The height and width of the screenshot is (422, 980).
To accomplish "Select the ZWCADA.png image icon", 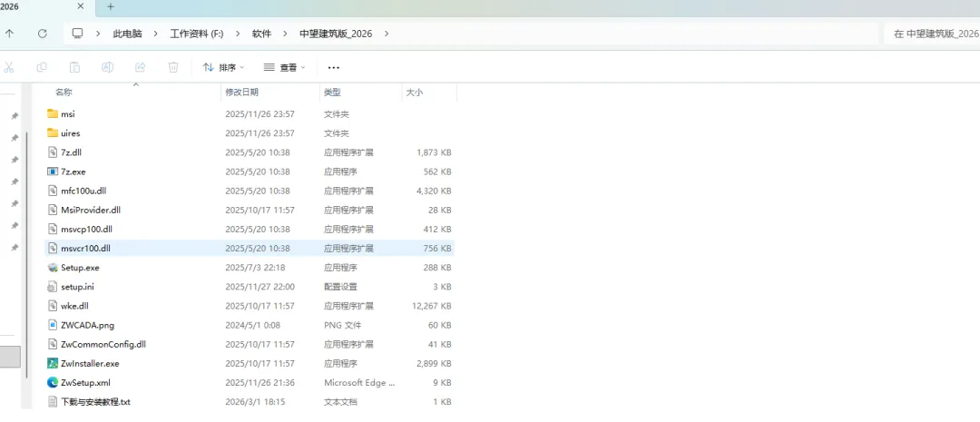I will [x=53, y=325].
